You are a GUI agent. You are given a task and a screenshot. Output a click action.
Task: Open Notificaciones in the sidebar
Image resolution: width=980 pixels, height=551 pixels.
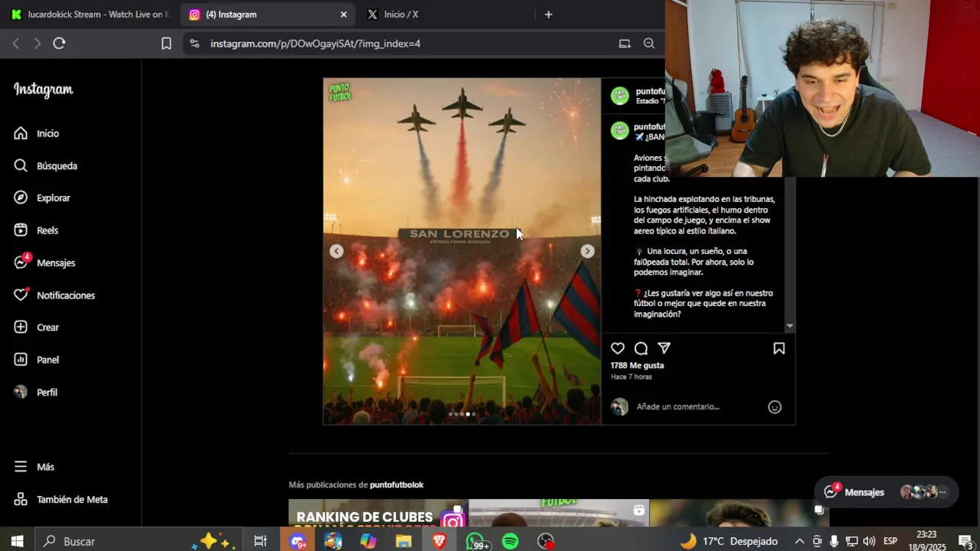(x=54, y=295)
